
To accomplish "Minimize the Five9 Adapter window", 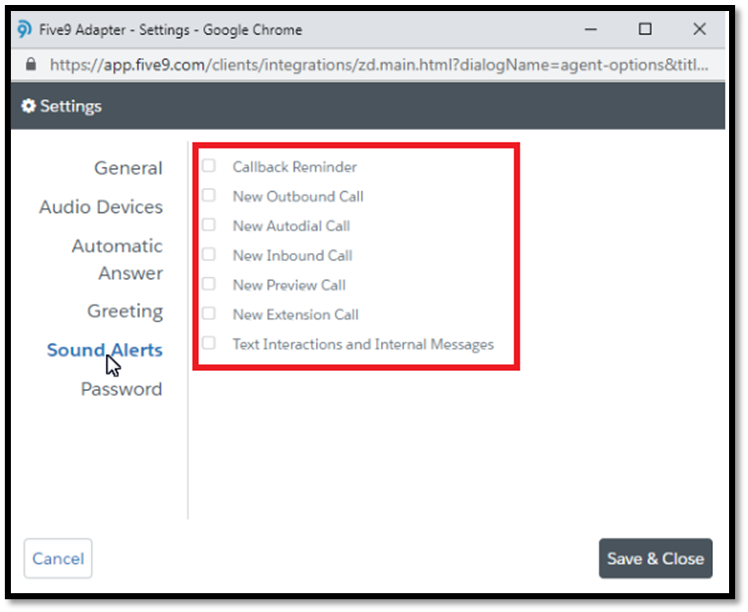I will click(x=591, y=30).
